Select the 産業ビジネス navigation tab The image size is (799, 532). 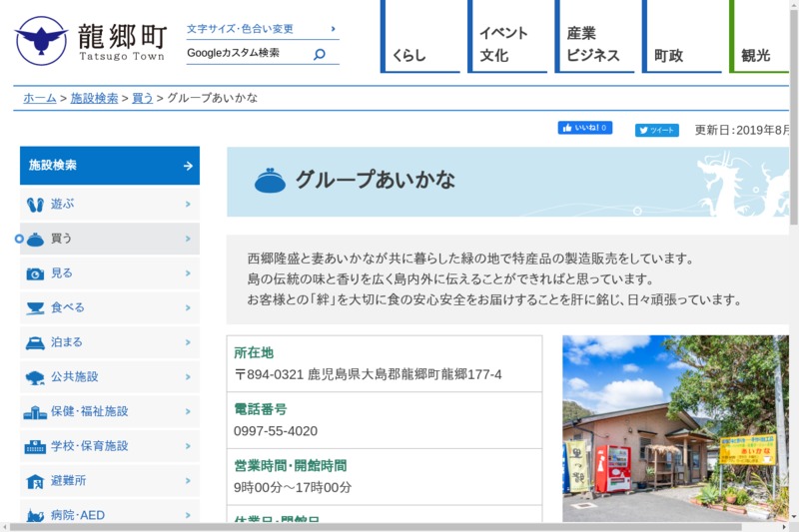click(594, 37)
